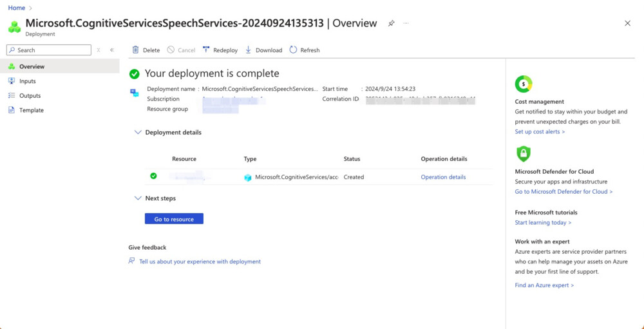Click the Cancel circle icon
The width and height of the screenshot is (644, 329).
click(x=171, y=50)
